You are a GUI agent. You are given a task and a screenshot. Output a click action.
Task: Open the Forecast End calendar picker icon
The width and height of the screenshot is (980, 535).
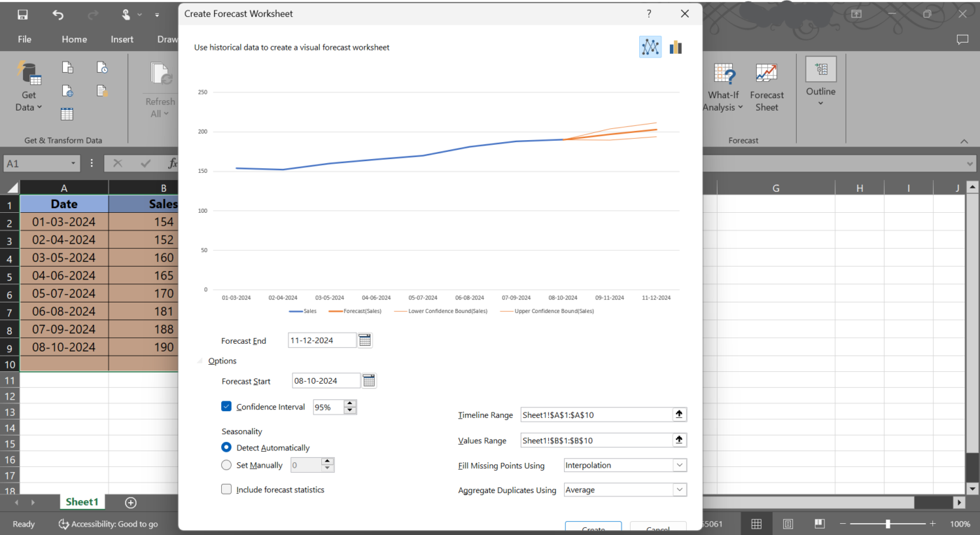365,340
